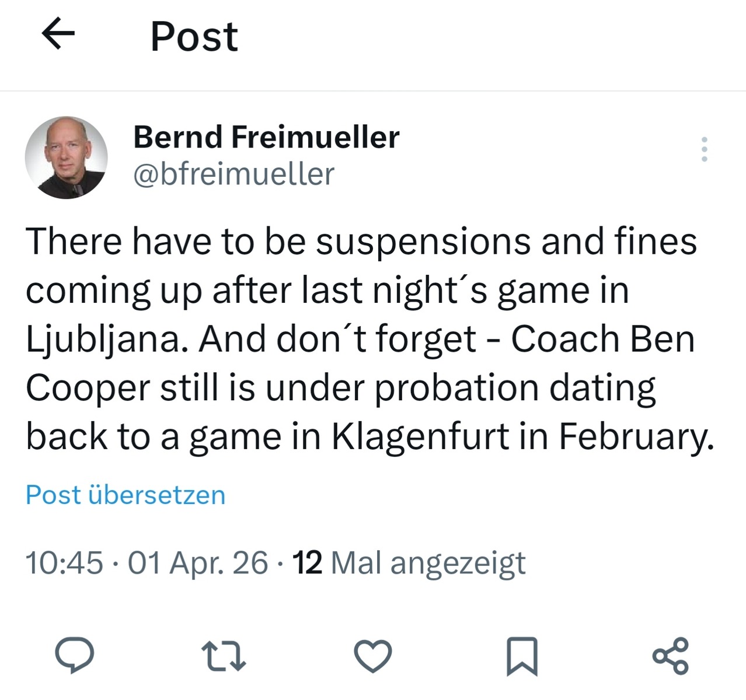Screen dimensions: 746x700
Task: Click the "Post übersetzen" translate link
Action: pos(126,495)
